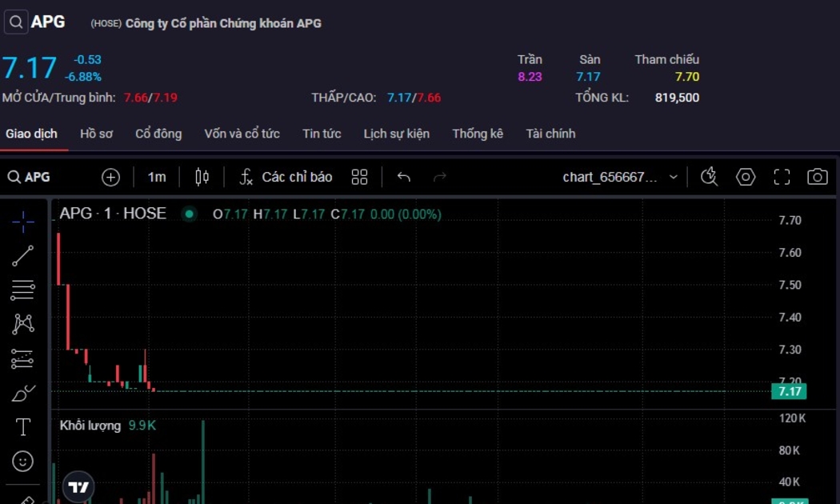Open the chart settings hexagon icon
The image size is (840, 504).
pos(746,177)
